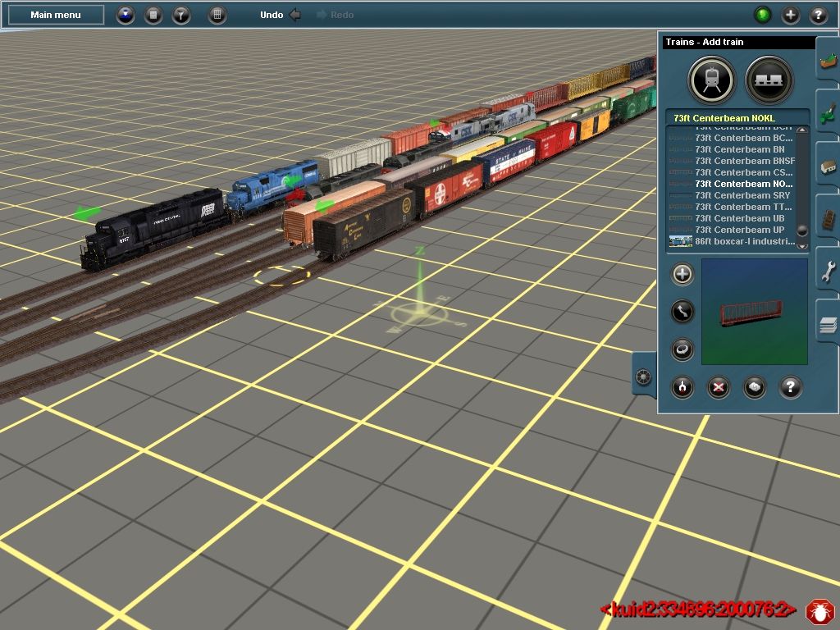Click the Delete train red X tool

[719, 387]
